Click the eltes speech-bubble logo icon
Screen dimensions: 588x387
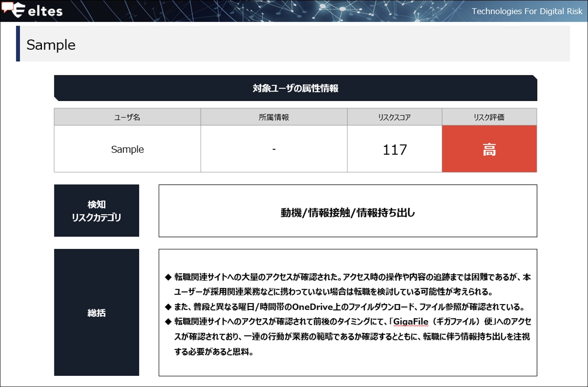coord(13,9)
